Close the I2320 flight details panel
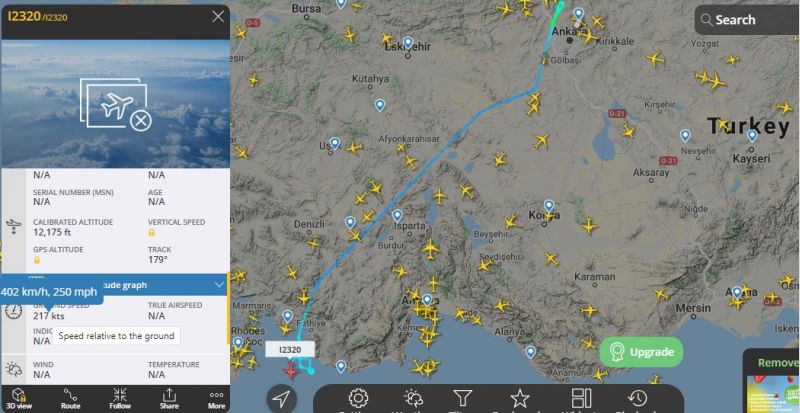 (218, 17)
